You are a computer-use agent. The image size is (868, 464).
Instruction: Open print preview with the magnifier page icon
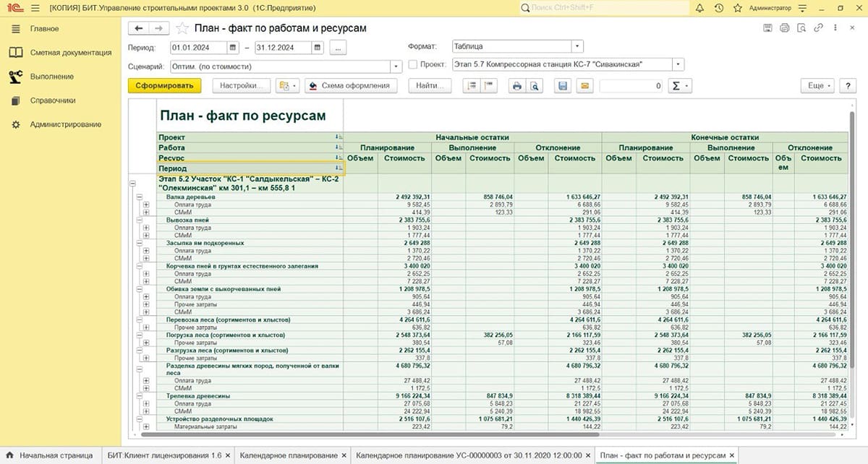click(x=535, y=85)
